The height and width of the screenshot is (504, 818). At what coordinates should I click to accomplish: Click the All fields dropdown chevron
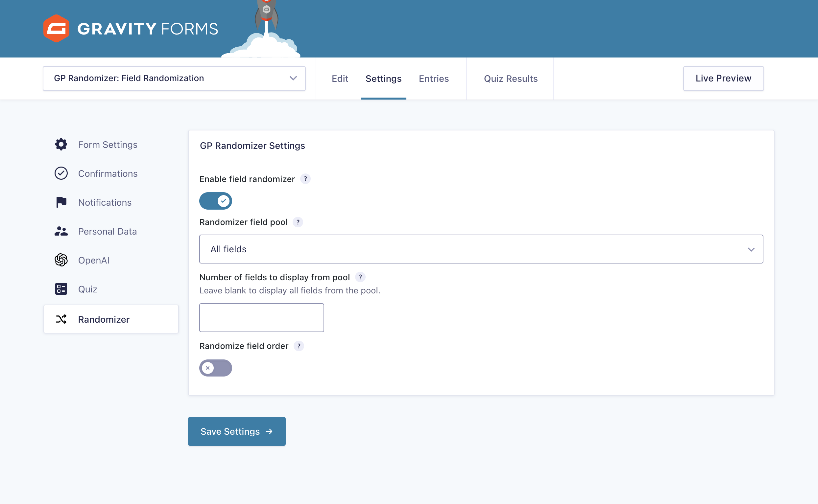(751, 249)
